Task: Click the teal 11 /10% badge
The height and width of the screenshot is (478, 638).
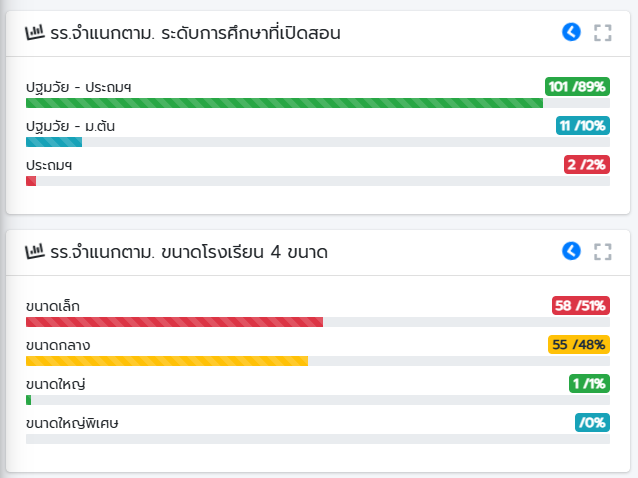Action: tap(583, 126)
